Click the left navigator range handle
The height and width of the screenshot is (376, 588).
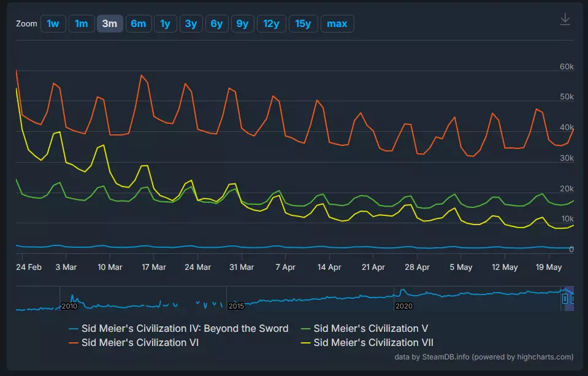point(565,299)
